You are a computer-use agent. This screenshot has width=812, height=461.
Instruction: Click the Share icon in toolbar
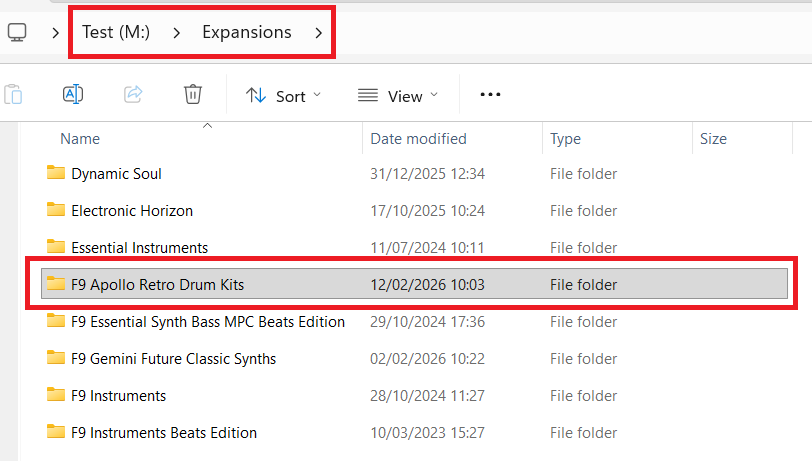tap(133, 94)
